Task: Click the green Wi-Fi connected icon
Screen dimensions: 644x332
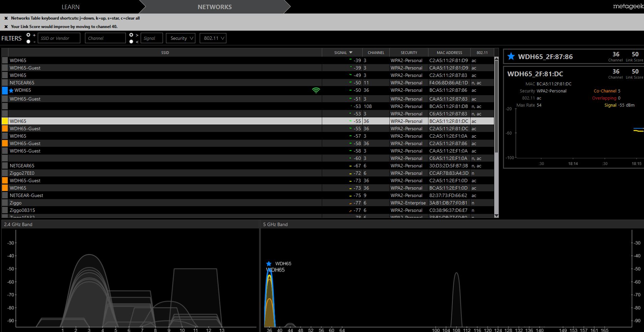Action: [316, 90]
